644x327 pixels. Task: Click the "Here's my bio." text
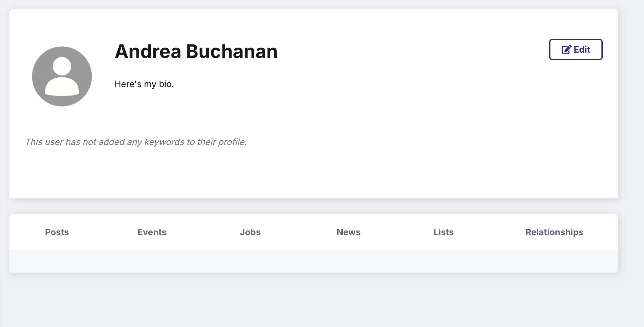click(x=144, y=84)
